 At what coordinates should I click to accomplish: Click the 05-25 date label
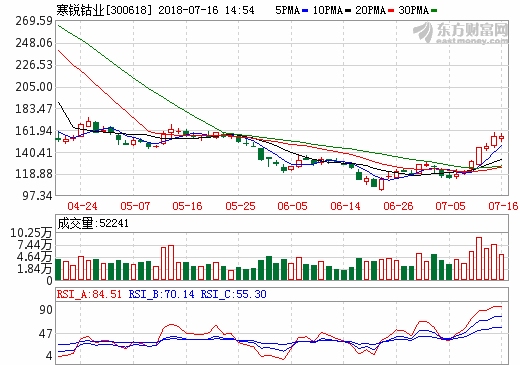(240, 206)
